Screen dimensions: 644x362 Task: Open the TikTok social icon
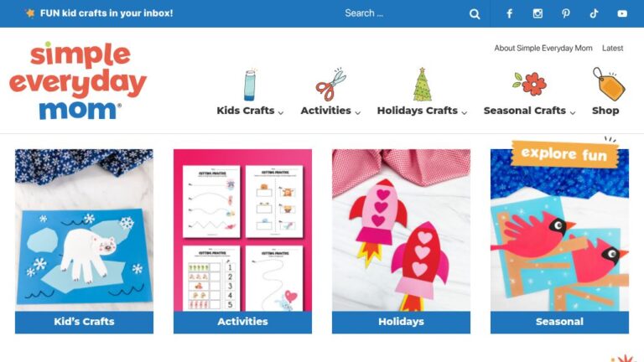(594, 13)
